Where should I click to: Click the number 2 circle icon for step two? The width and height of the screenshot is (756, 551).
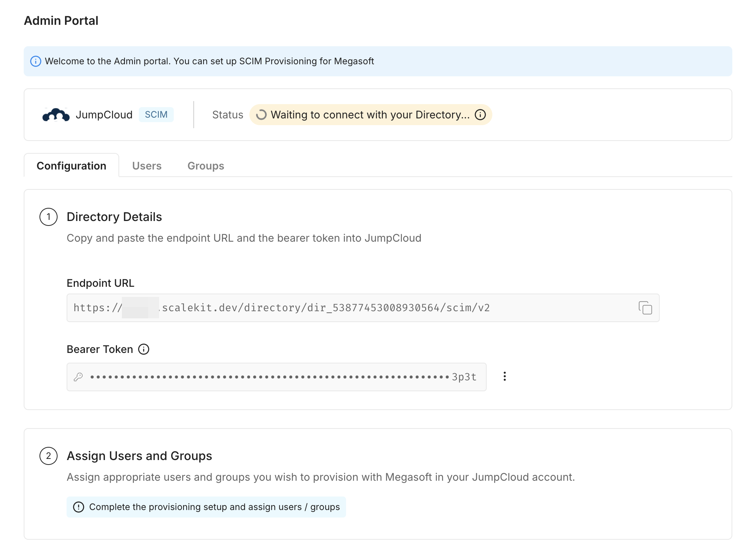(x=48, y=455)
